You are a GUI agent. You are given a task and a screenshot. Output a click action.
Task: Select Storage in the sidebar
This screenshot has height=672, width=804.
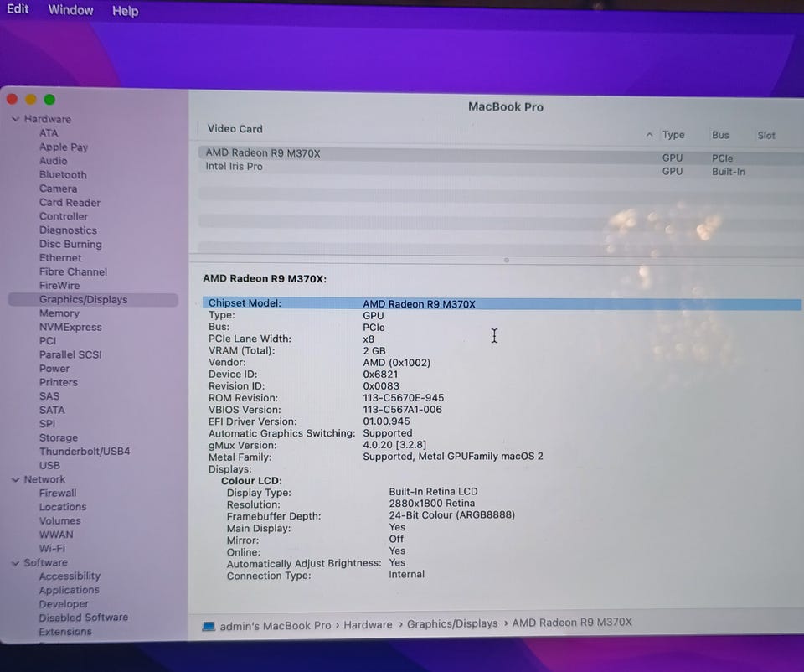(x=59, y=437)
